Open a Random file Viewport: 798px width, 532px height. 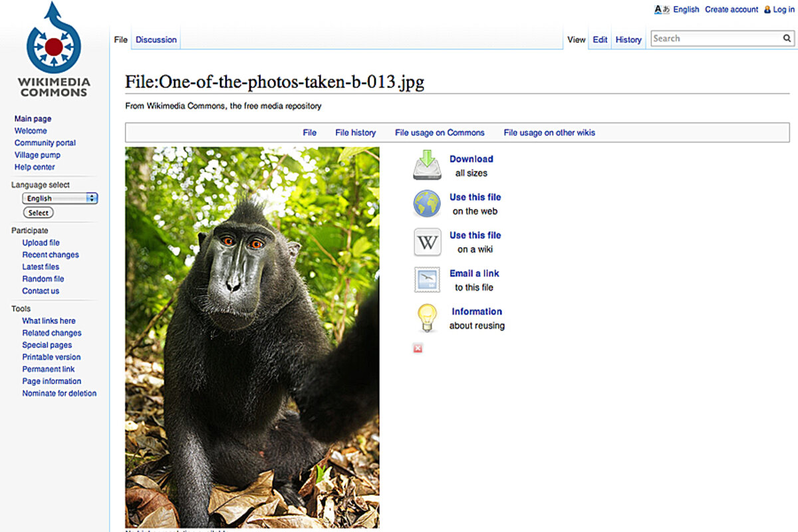(x=43, y=279)
